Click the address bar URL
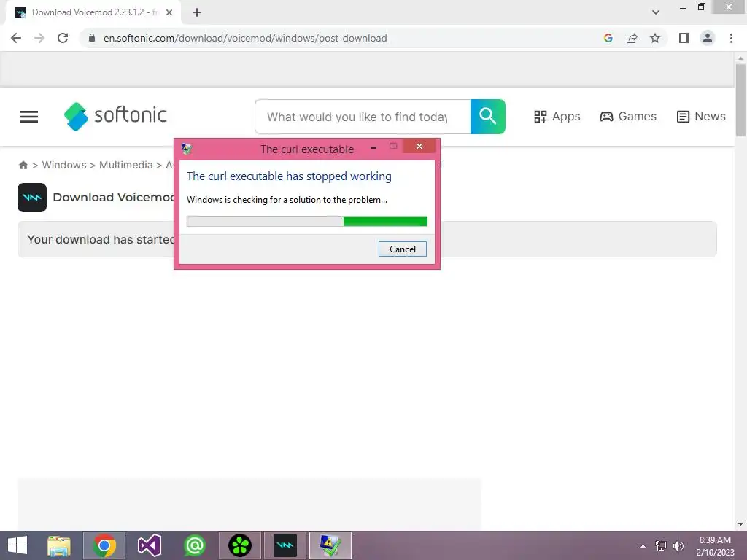Image resolution: width=747 pixels, height=560 pixels. pyautogui.click(x=245, y=38)
